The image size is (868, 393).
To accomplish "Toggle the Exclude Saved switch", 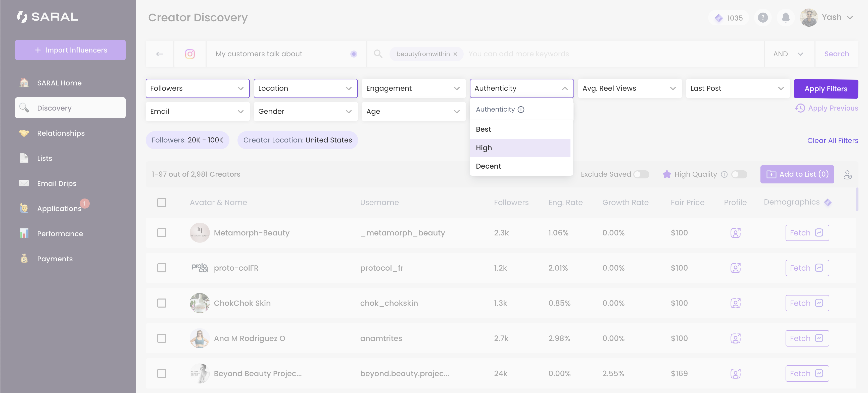I will (x=641, y=174).
